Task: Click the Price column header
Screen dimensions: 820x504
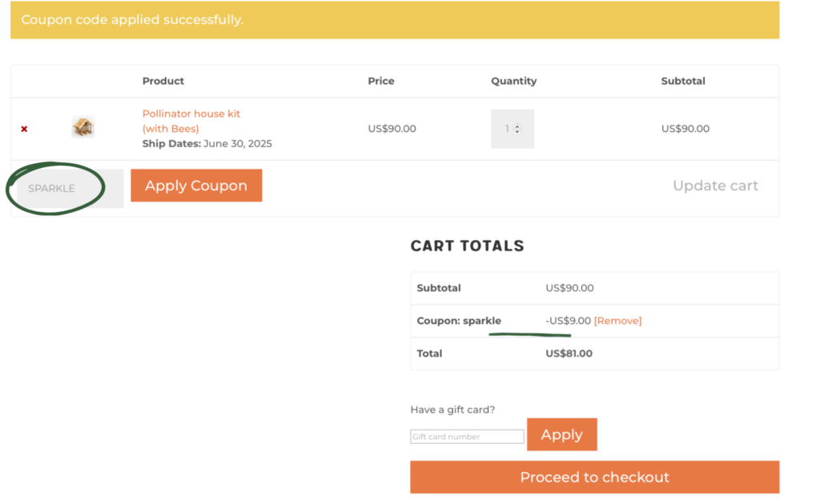Action: point(380,81)
